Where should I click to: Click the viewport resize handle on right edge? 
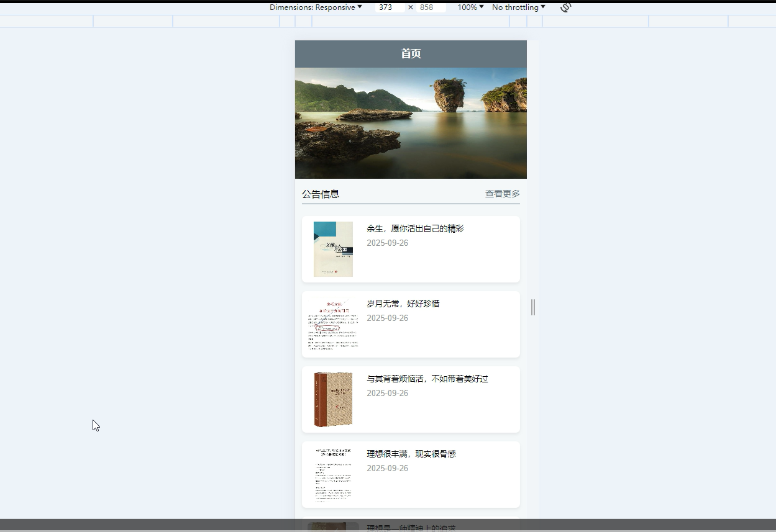533,307
